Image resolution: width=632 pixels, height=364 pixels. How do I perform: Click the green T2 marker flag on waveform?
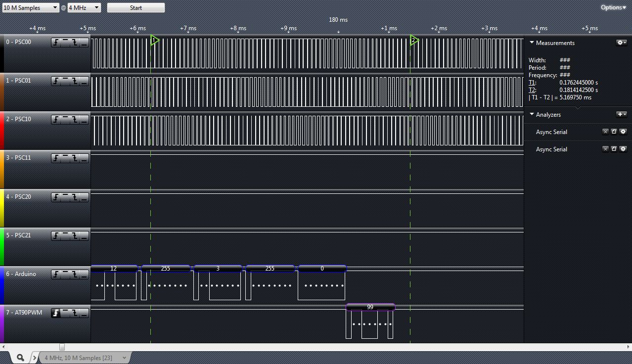(414, 41)
